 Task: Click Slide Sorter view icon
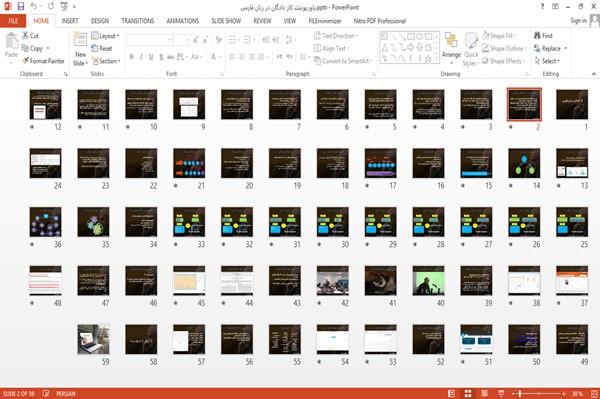point(468,393)
